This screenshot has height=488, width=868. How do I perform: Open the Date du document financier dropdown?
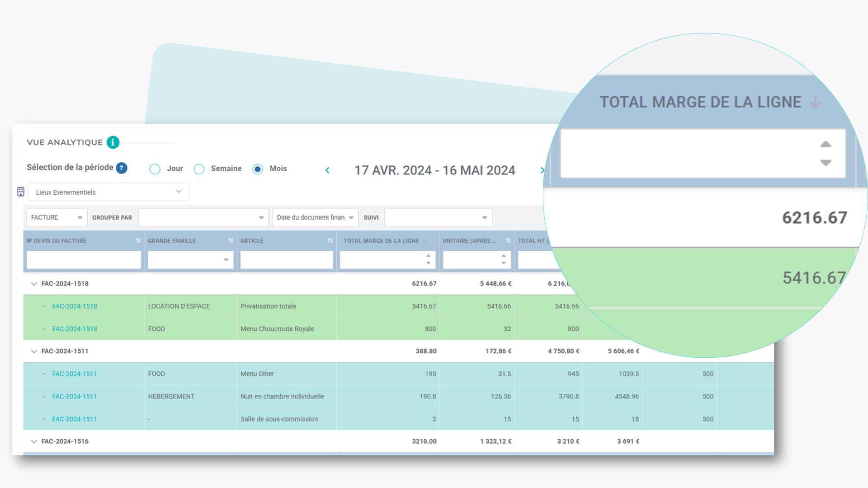click(x=315, y=217)
